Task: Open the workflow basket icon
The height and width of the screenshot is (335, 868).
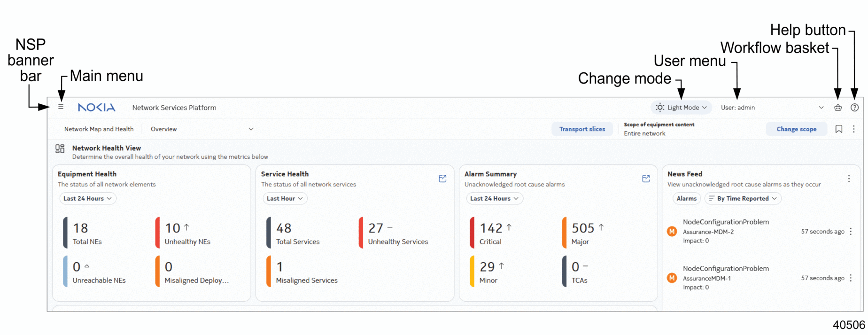Action: (837, 108)
